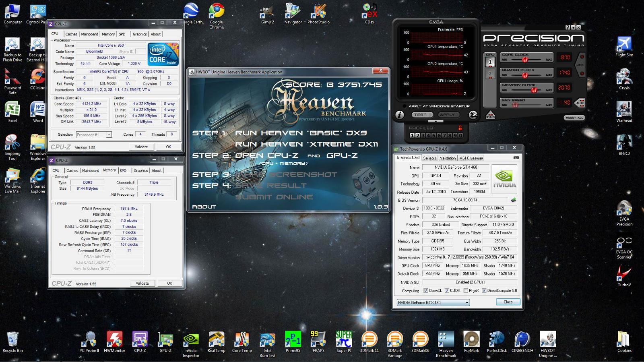The image size is (644, 362).
Task: Open MSI Giveaway tab in GPU-Z
Action: click(x=471, y=158)
